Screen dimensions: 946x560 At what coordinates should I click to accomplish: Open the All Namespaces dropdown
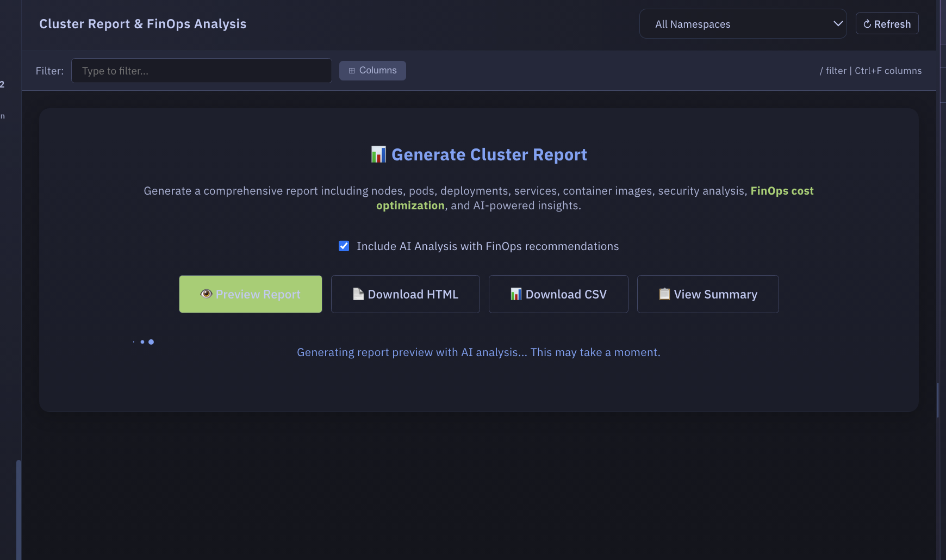point(742,24)
